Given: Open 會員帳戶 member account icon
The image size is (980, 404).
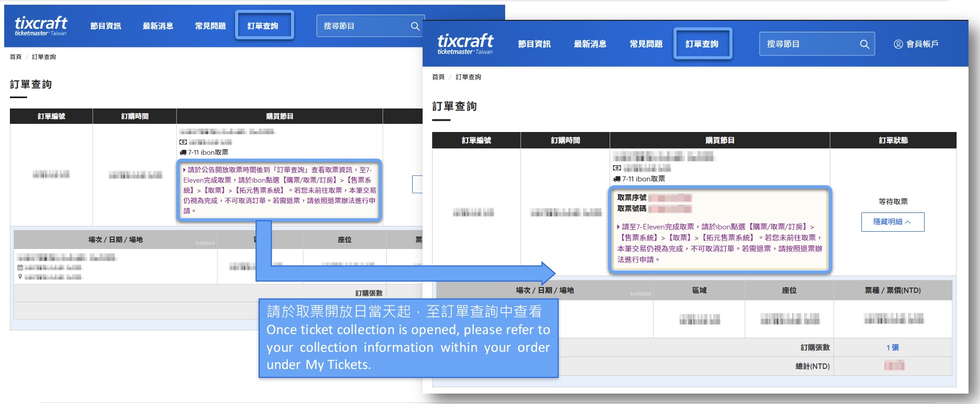Looking at the screenshot, I should [898, 44].
